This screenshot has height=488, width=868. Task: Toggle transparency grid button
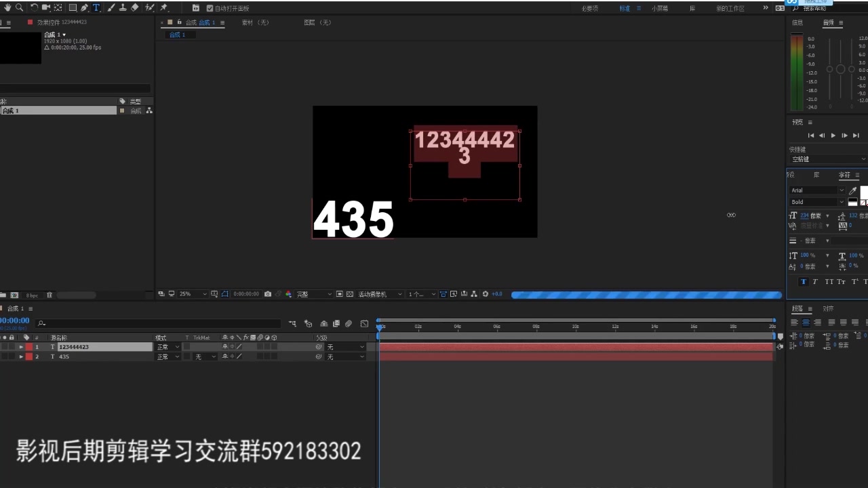click(350, 294)
